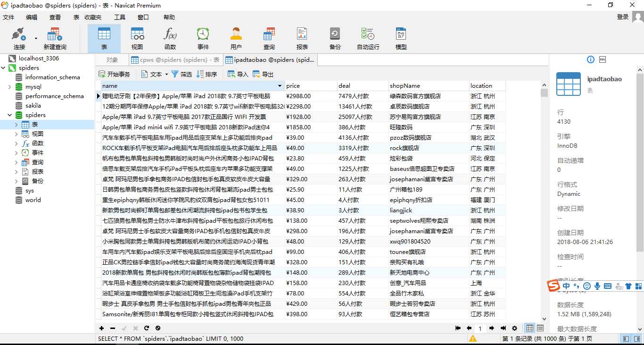Click the 排序 (Sort) button

coord(207,74)
